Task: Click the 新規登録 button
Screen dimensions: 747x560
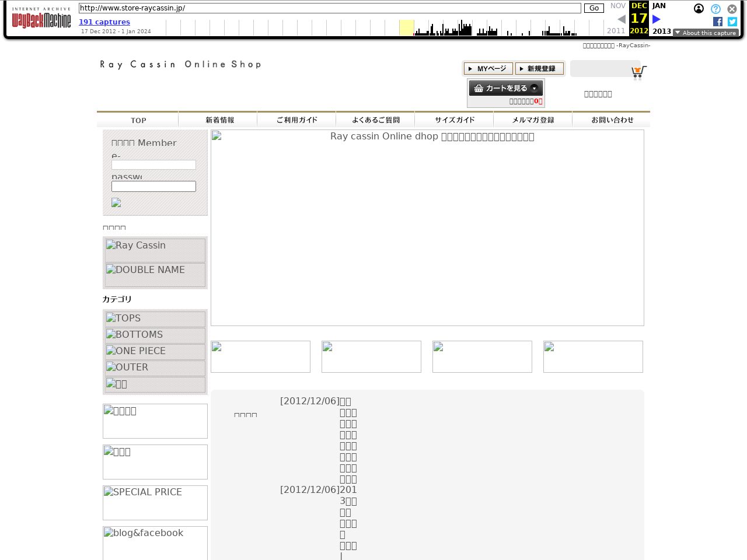Action: 540,68
